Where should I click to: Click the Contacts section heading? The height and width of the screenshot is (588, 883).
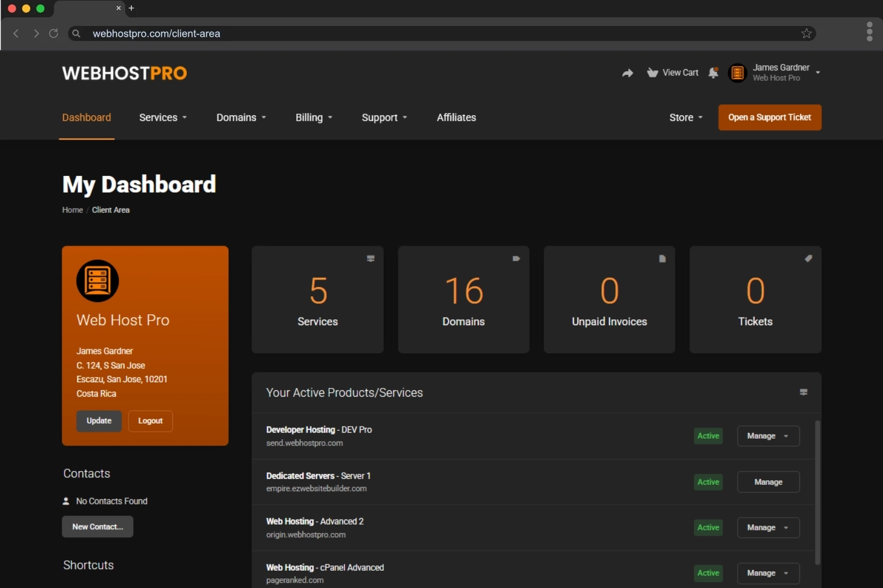pyautogui.click(x=86, y=473)
